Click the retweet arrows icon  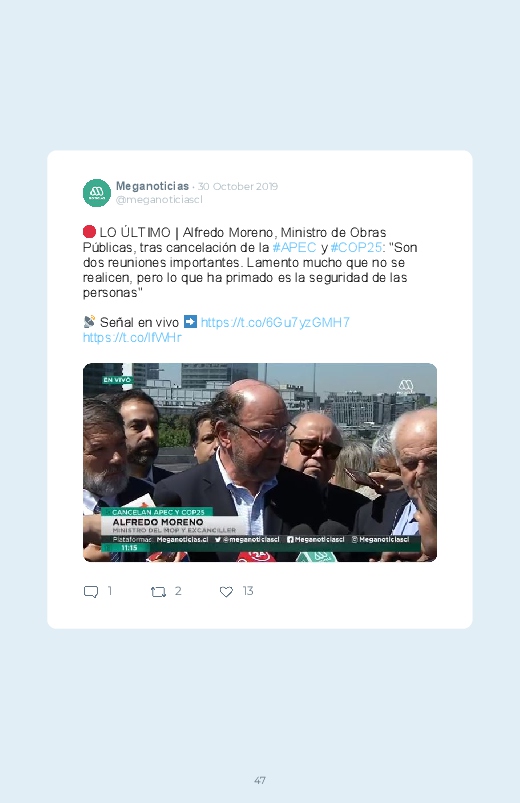(x=158, y=592)
